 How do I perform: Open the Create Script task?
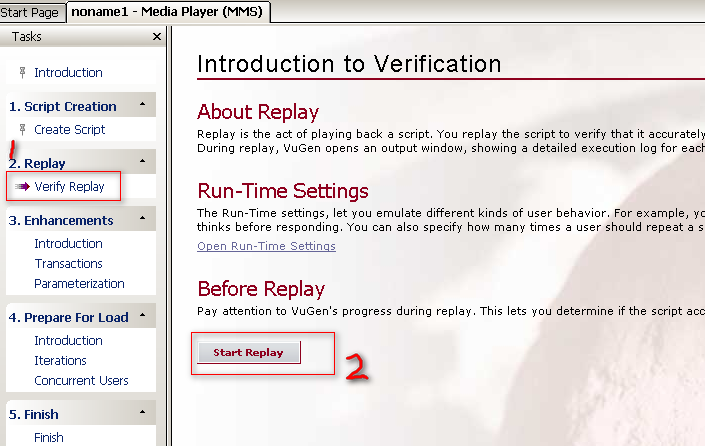(x=70, y=129)
